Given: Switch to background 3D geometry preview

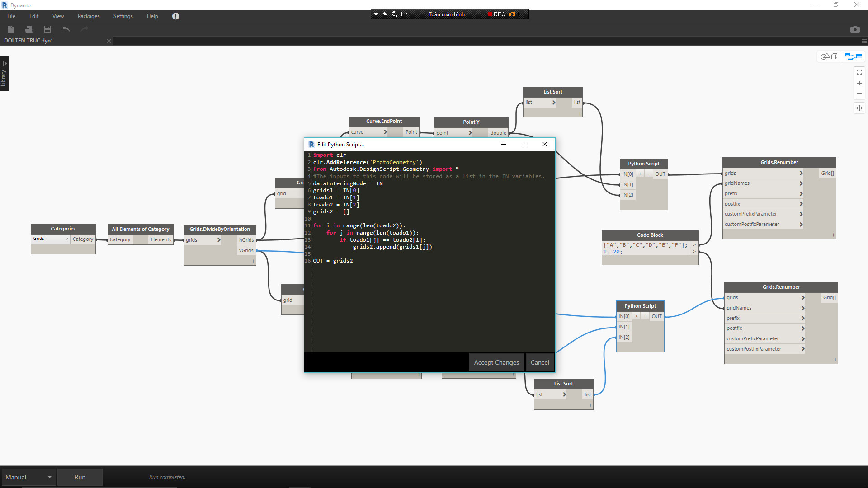Looking at the screenshot, I should click(829, 56).
